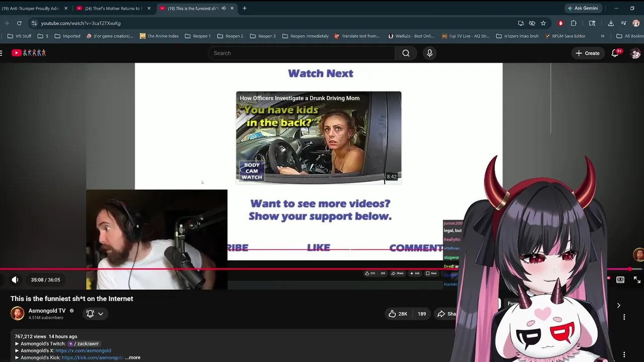Start voice search with the microphone

430,53
